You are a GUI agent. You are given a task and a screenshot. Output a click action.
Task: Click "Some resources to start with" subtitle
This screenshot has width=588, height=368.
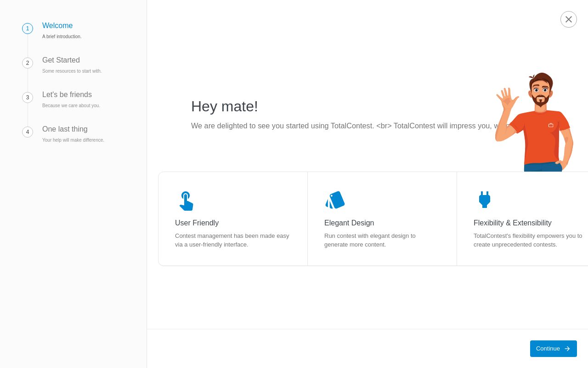pyautogui.click(x=72, y=71)
